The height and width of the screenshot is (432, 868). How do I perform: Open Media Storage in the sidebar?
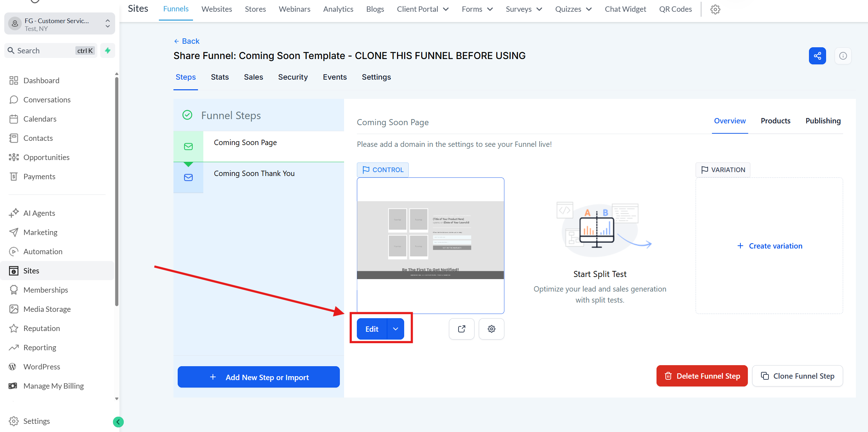click(x=47, y=309)
